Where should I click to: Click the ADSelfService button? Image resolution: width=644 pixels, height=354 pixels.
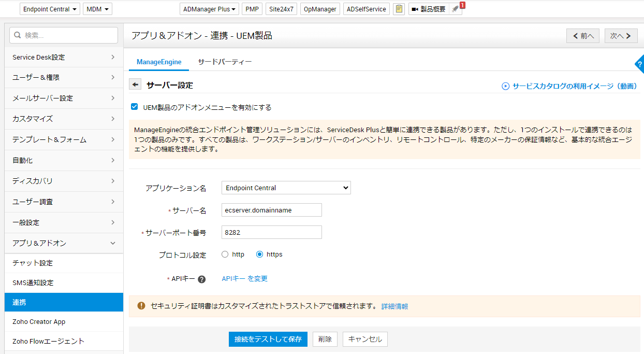pyautogui.click(x=367, y=9)
